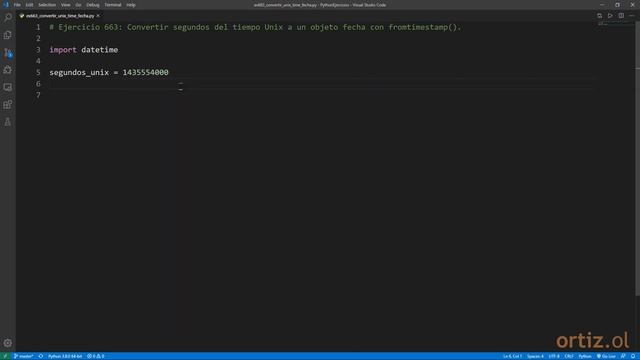
Task: Open the View menu
Action: click(65, 5)
